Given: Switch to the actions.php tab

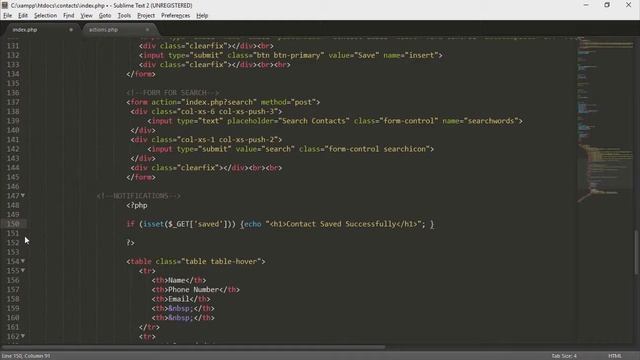Looking at the screenshot, I should coord(118,30).
